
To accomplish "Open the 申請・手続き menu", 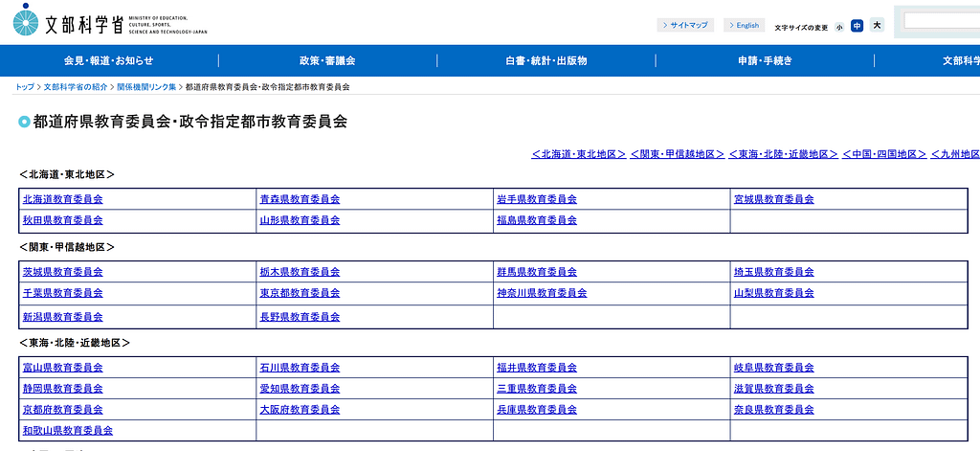I will (765, 60).
